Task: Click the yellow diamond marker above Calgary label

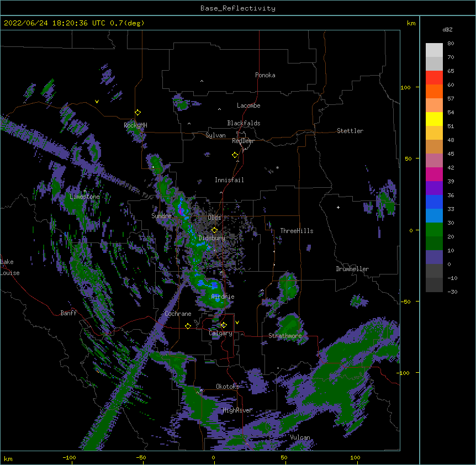Action: coord(224,325)
